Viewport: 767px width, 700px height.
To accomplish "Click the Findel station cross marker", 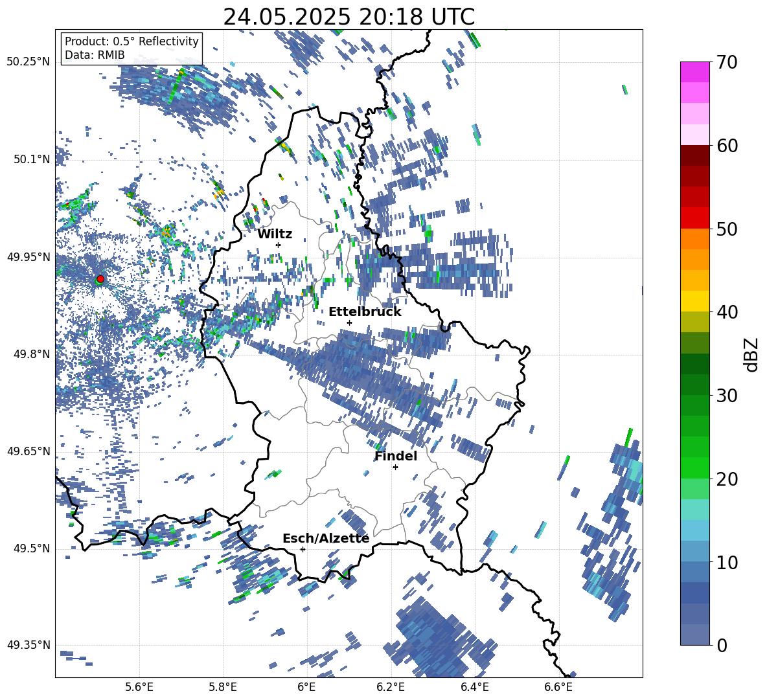I will 395,468.
